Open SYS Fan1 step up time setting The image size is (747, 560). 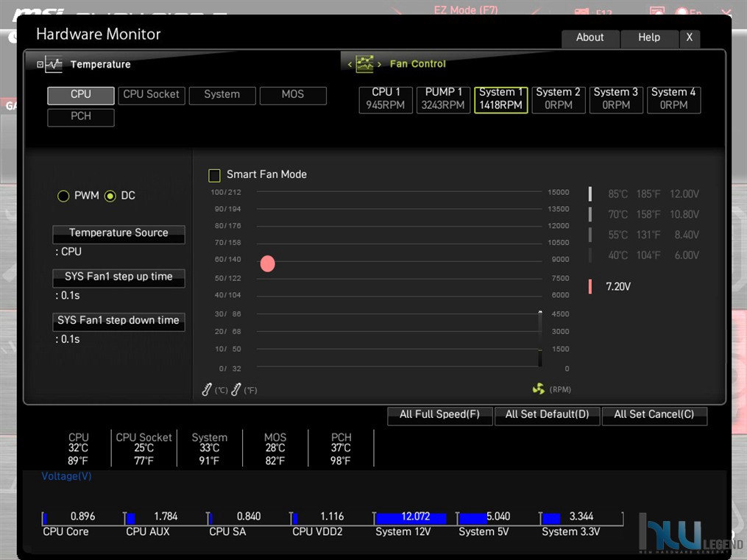point(118,277)
